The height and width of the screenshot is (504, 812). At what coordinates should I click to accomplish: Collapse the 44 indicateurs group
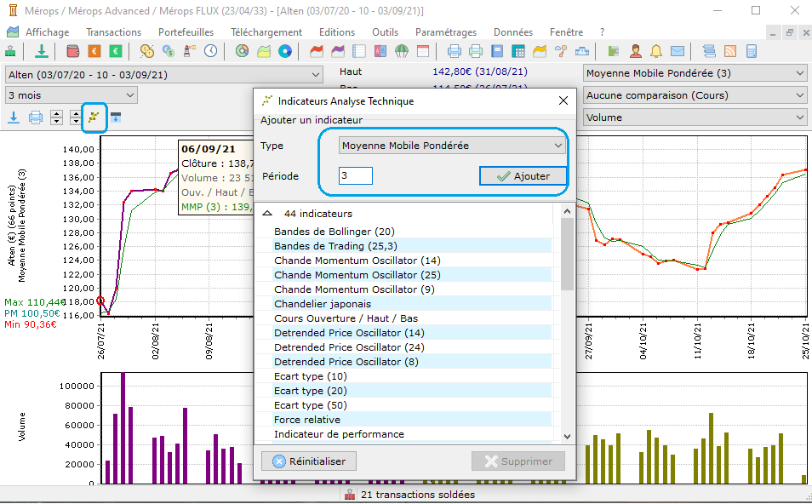coord(267,214)
